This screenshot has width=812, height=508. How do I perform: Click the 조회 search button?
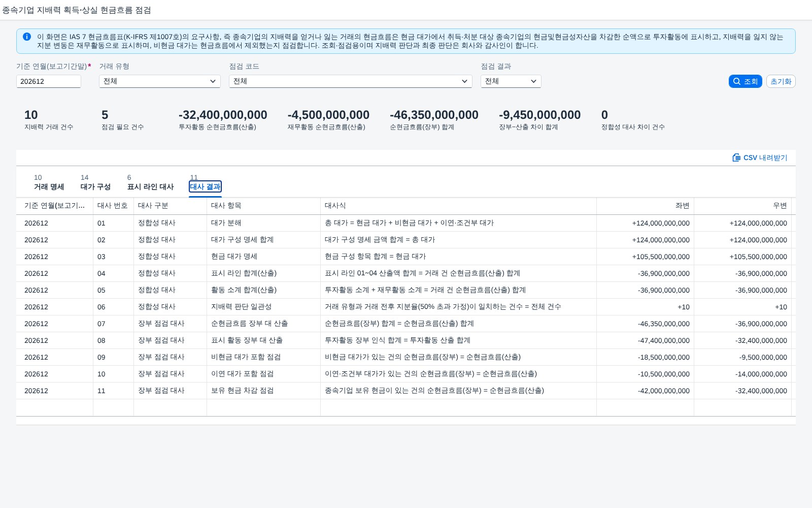tap(745, 81)
